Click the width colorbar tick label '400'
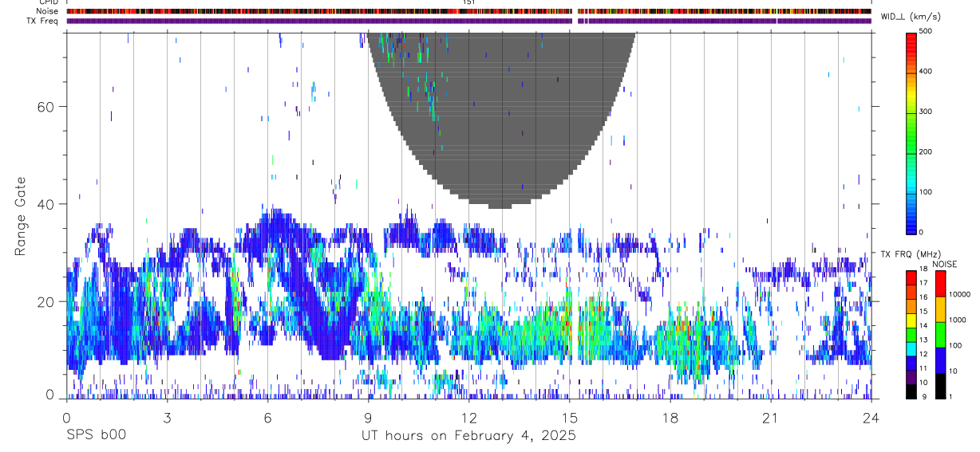 click(x=926, y=72)
